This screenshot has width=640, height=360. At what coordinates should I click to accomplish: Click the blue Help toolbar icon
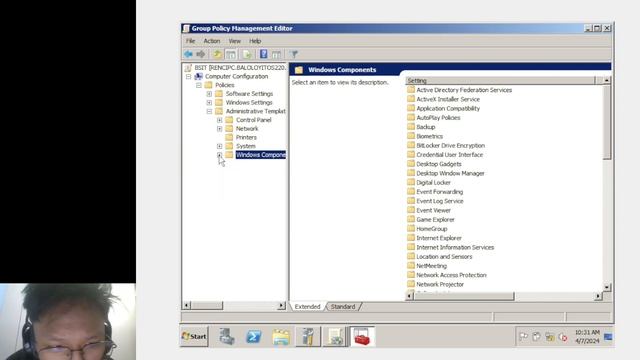[x=263, y=54]
